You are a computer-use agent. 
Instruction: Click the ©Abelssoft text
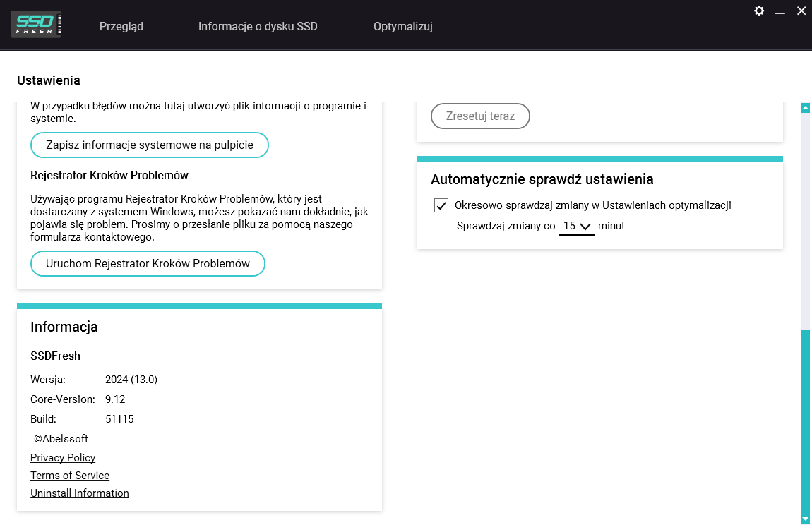[61, 438]
